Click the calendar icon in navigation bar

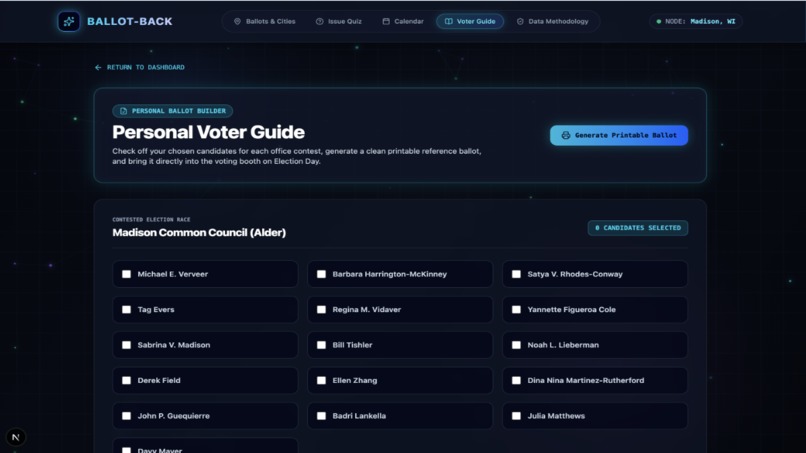point(386,22)
